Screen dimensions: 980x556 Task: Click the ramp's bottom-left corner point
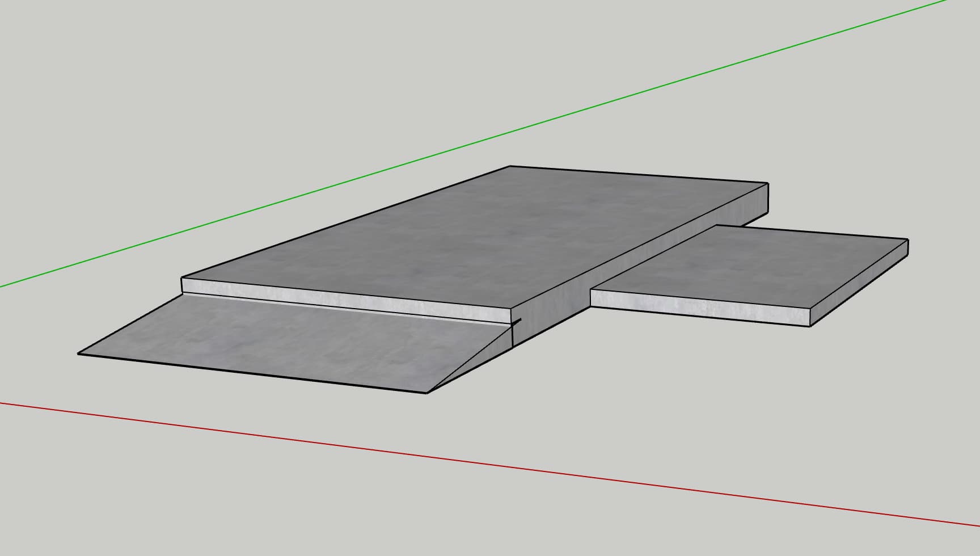coord(78,354)
